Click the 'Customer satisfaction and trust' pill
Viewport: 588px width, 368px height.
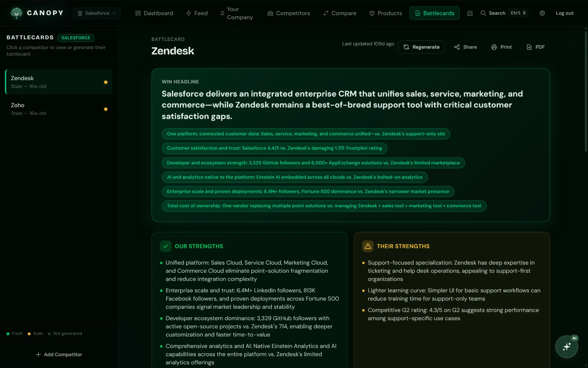[x=274, y=148]
